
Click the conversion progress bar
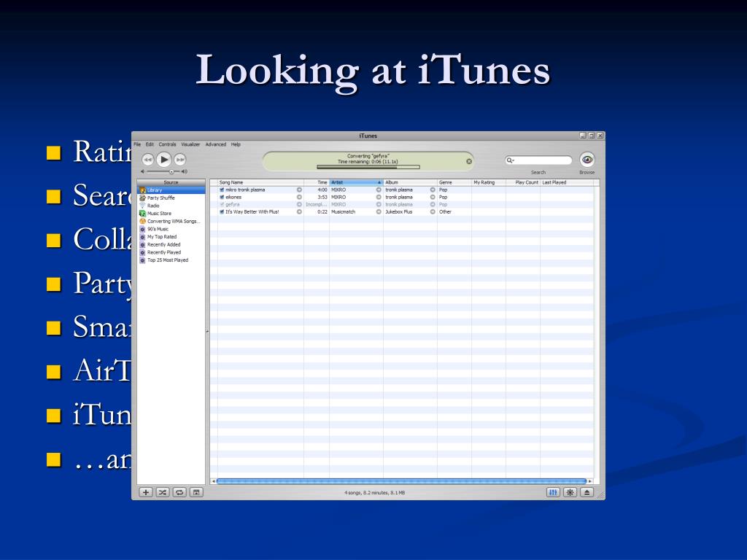(x=368, y=167)
